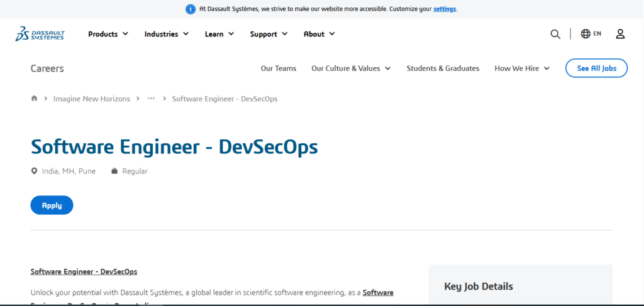Click the bold Software link in the description paragraph
644x306 pixels.
coord(378,292)
